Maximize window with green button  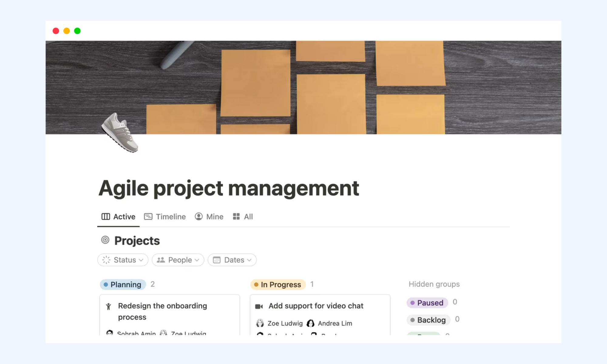pyautogui.click(x=77, y=31)
